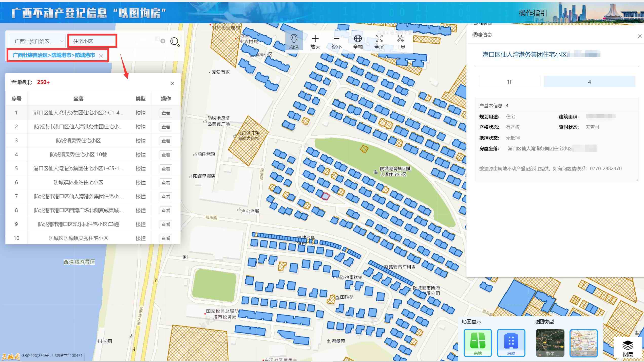This screenshot has width=644, height=362.
Task: Remove the 防城港市 region filter tag
Action: [101, 56]
